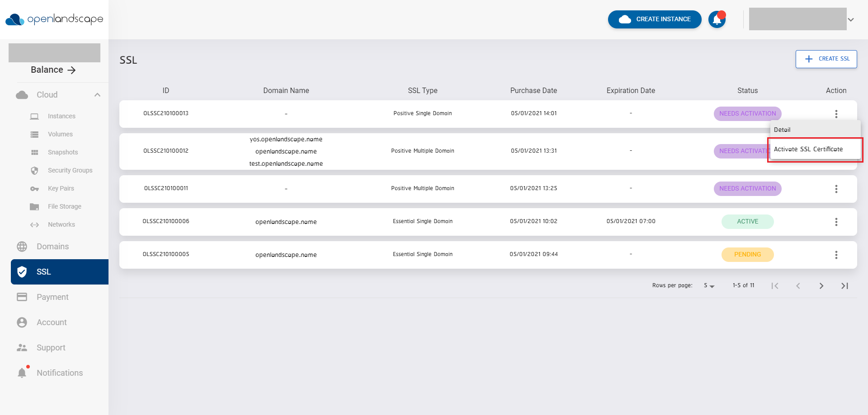Collapse the Cloud section in the sidebar
Image resolution: width=868 pixels, height=415 pixels.
97,94
